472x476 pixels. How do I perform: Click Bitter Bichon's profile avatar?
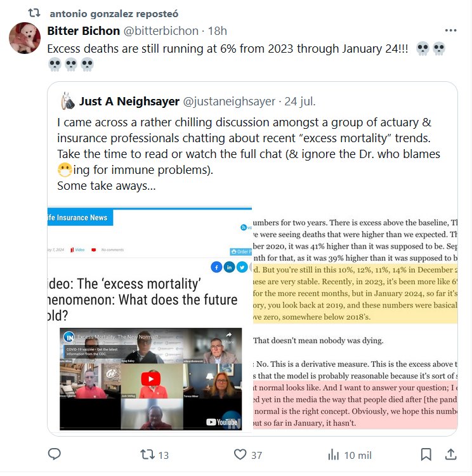click(25, 38)
